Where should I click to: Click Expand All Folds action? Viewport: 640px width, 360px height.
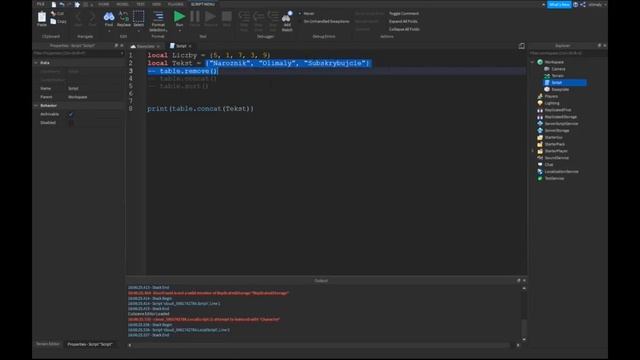pos(403,21)
